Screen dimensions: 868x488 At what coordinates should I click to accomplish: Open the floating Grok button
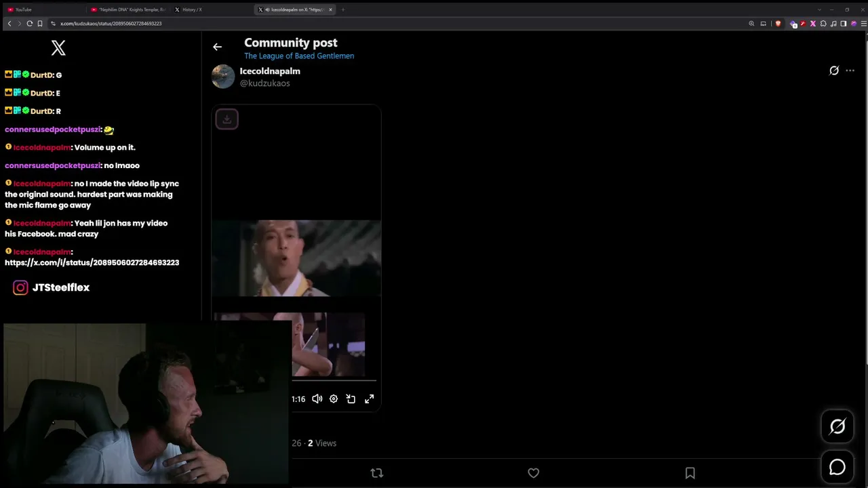837,426
